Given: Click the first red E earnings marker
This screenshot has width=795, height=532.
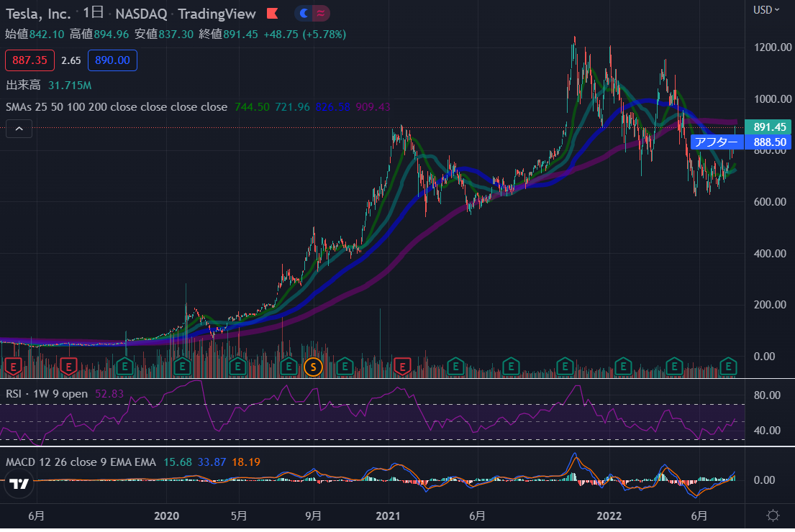Looking at the screenshot, I should click(x=13, y=367).
